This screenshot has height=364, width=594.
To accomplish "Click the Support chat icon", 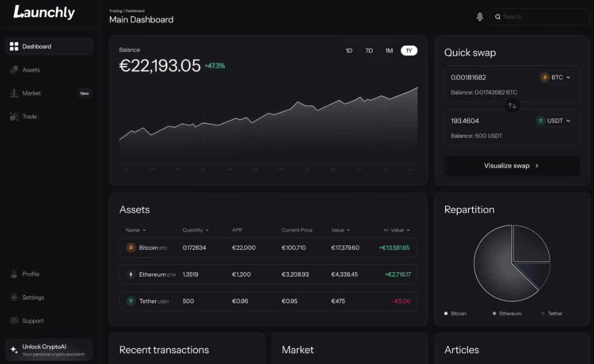I will point(14,320).
